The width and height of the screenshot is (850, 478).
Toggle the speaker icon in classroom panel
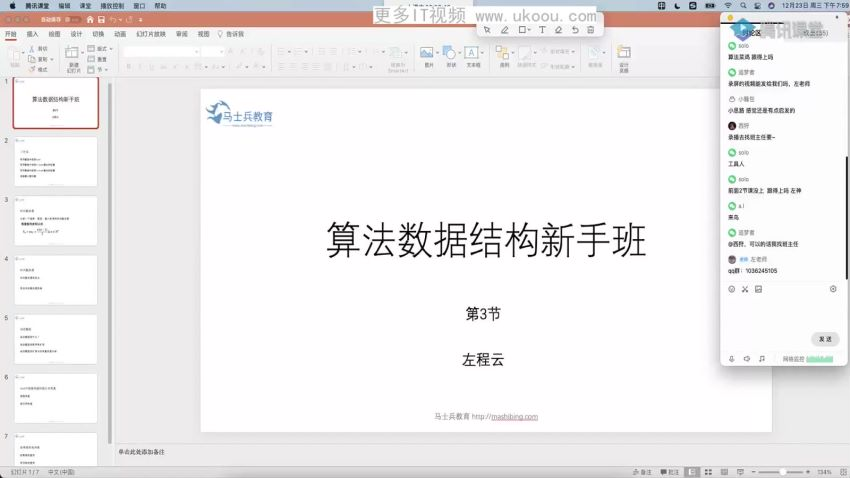(x=747, y=359)
